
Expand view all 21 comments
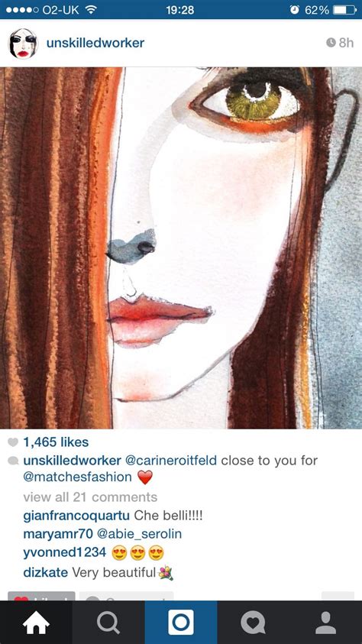click(90, 497)
